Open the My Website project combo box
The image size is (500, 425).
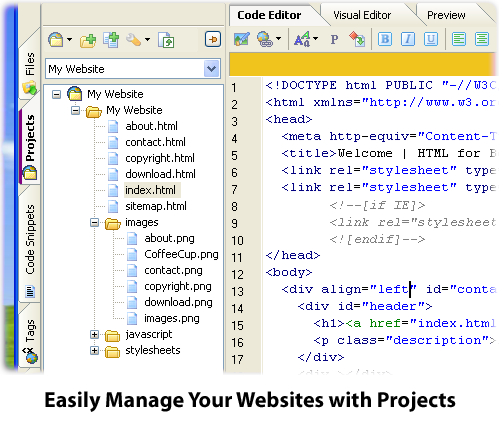click(x=133, y=69)
